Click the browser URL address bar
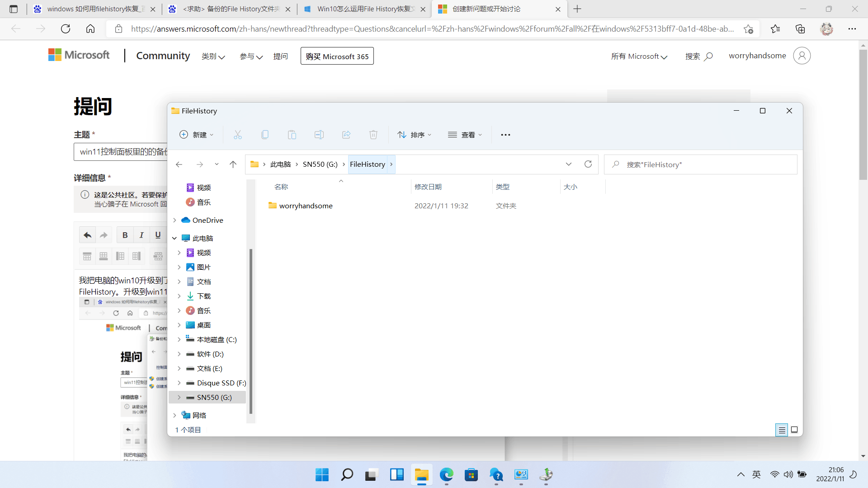 (x=432, y=29)
